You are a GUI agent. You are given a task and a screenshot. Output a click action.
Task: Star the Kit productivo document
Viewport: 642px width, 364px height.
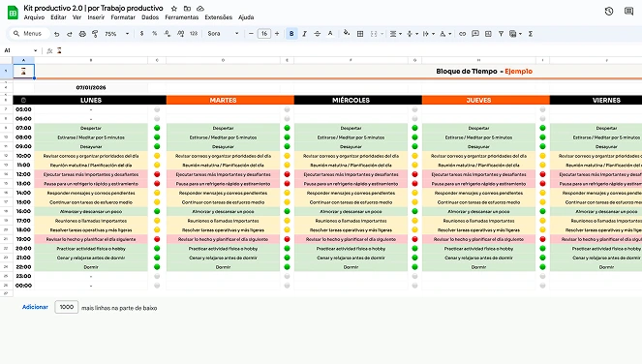pos(174,8)
